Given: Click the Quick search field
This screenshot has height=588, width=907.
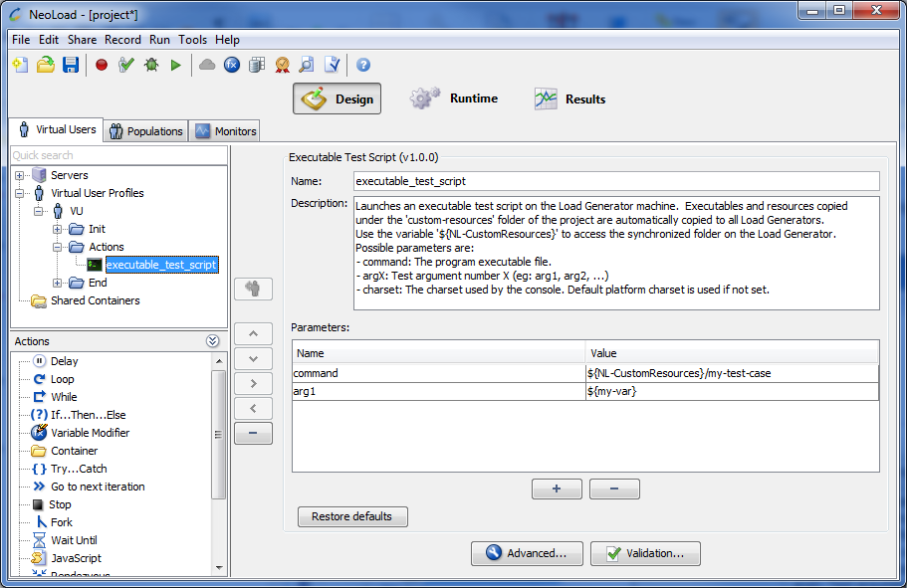Looking at the screenshot, I should click(x=119, y=155).
